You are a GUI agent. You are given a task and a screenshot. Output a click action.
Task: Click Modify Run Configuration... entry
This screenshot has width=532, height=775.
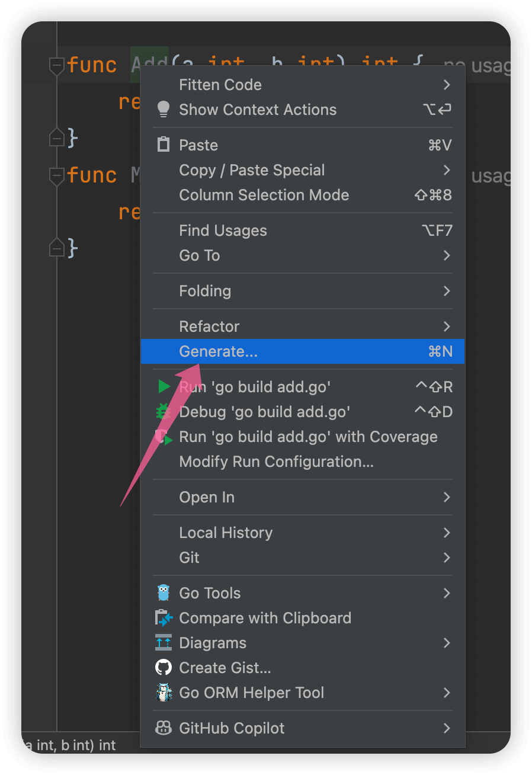pyautogui.click(x=276, y=462)
